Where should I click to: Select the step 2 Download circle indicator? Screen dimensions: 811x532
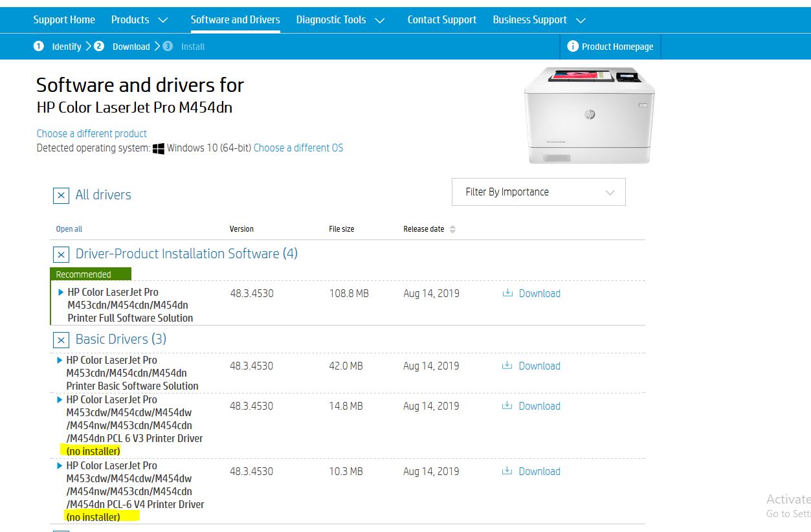tap(98, 47)
